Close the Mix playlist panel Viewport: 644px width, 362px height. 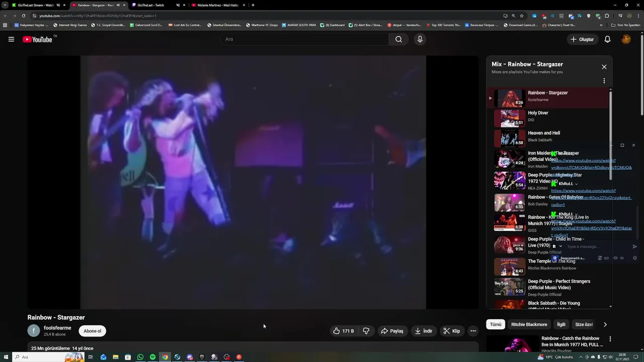(x=604, y=67)
